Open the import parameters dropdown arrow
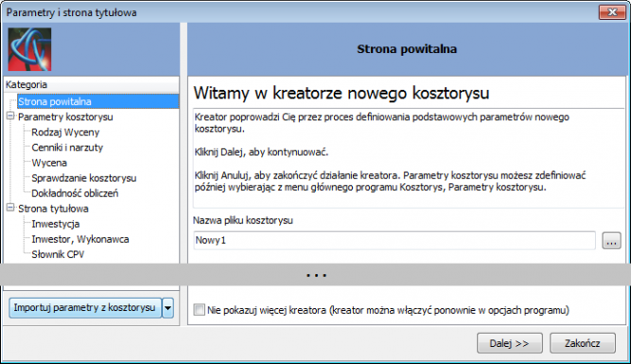Image resolution: width=631 pixels, height=364 pixels. click(x=167, y=308)
